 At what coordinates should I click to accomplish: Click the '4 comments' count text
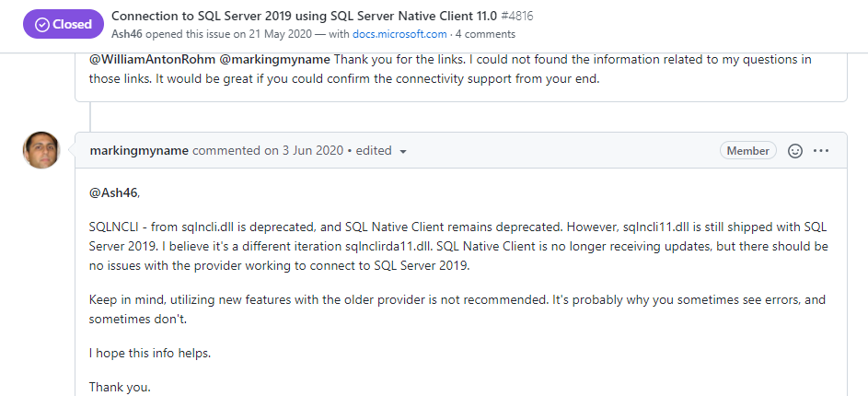(x=485, y=34)
